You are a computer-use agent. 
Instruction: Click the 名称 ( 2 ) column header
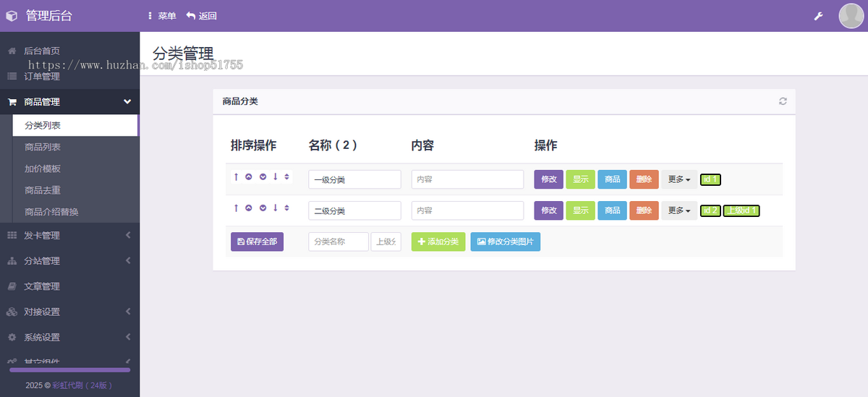click(333, 145)
